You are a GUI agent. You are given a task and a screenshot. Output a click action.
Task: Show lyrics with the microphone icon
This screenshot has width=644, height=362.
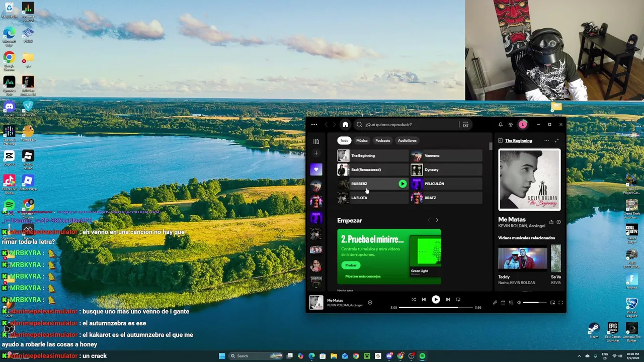click(x=495, y=303)
